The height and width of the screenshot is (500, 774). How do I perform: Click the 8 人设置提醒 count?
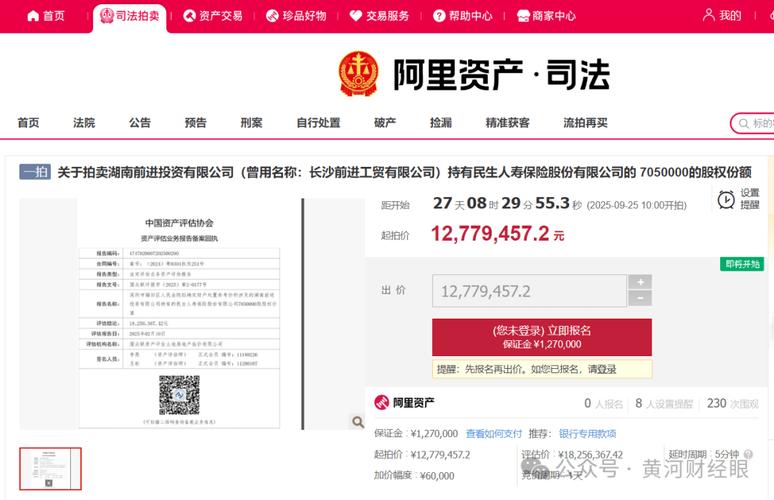664,404
